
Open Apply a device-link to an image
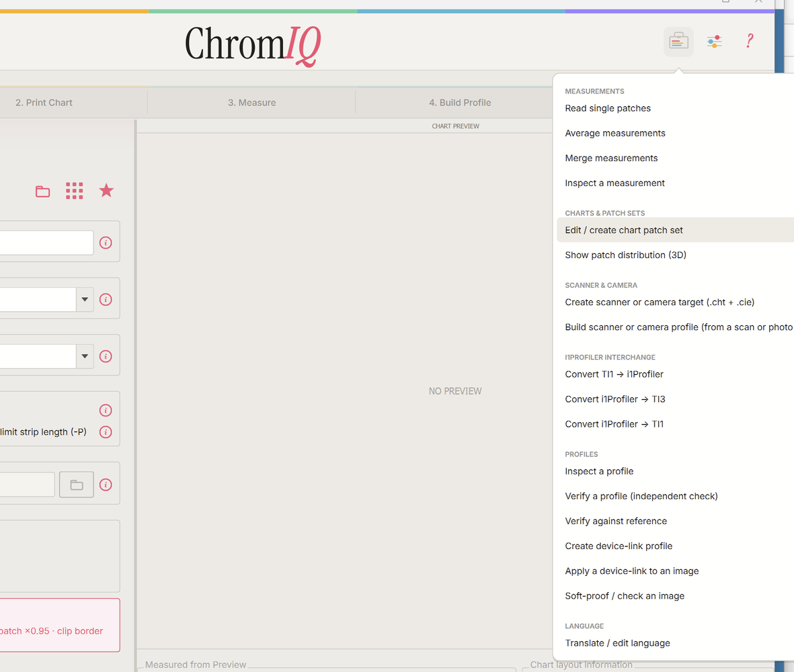[x=676, y=571]
